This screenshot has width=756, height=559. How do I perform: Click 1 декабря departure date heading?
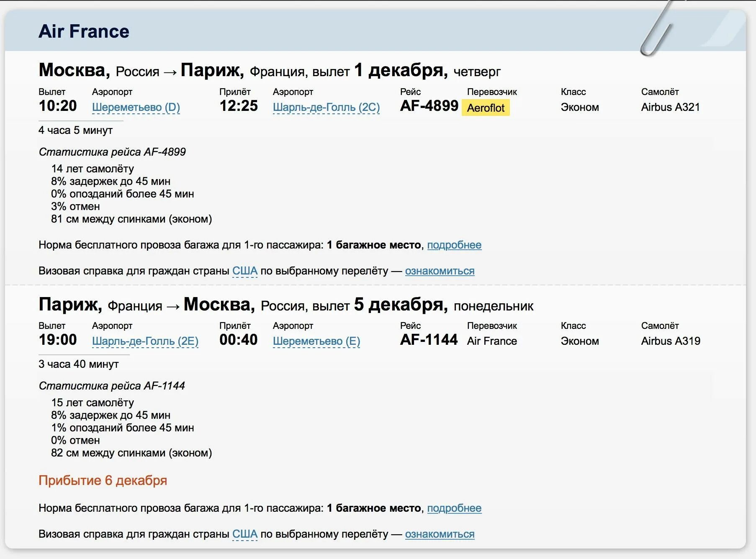click(401, 70)
